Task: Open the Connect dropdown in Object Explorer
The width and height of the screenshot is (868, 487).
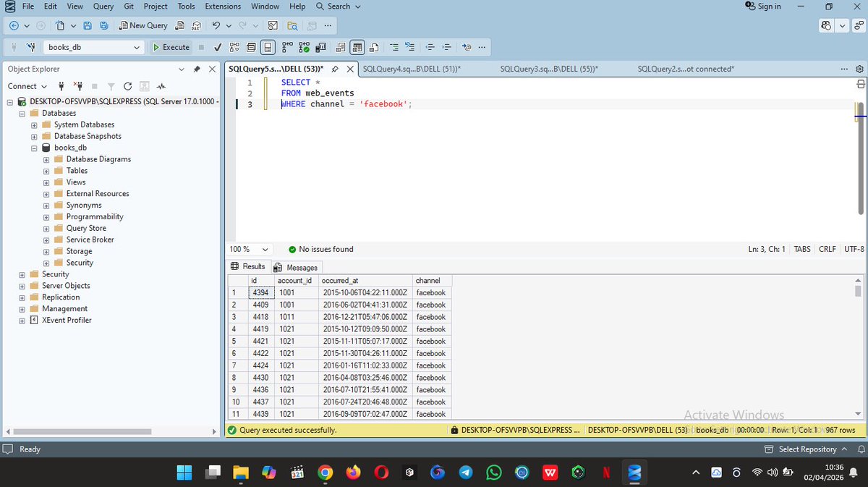Action: (x=27, y=86)
